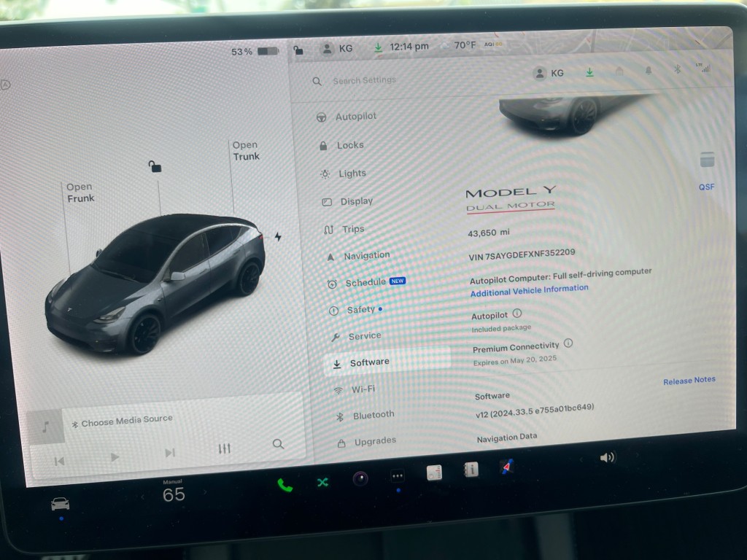Raise cabin temperature with the right arrow
This screenshot has height=560, width=747.
205,492
